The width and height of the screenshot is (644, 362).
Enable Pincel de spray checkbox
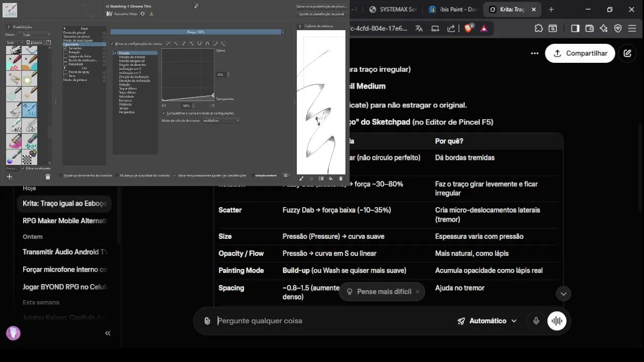point(65,72)
